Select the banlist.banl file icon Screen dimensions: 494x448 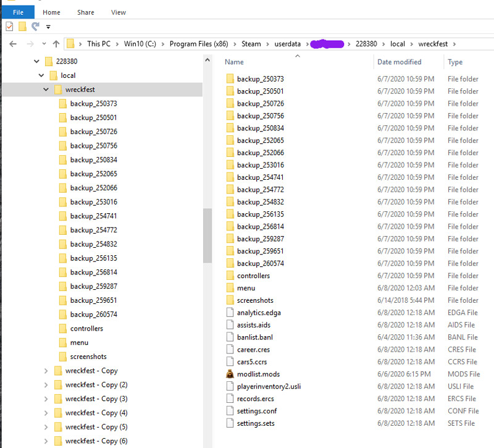pos(230,337)
